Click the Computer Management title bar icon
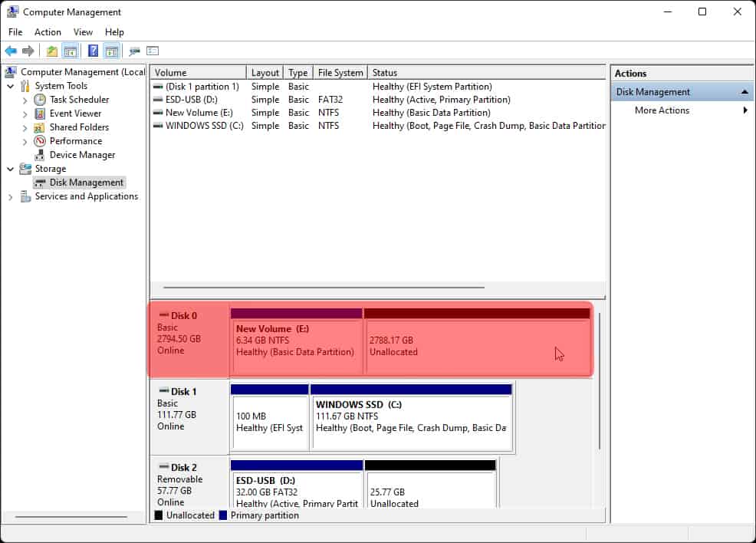The width and height of the screenshot is (756, 543). [12, 12]
